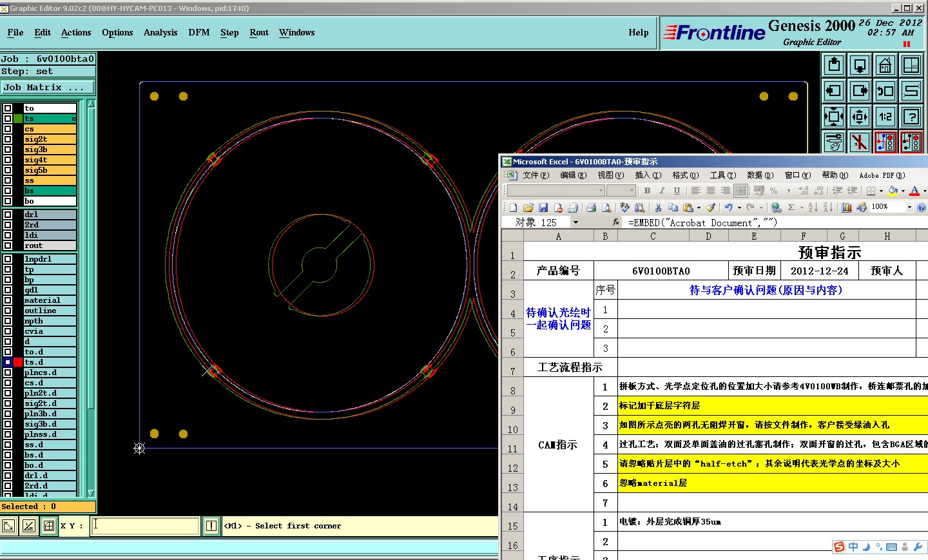
Task: Open the font color dropdown arrow
Action: pyautogui.click(x=924, y=191)
